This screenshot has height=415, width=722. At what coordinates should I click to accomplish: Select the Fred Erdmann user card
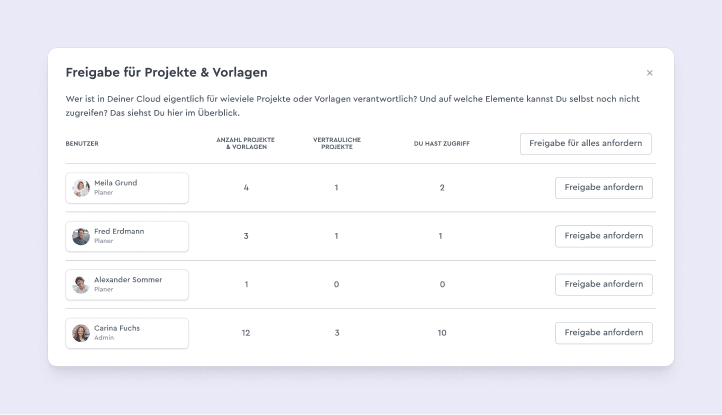(127, 236)
